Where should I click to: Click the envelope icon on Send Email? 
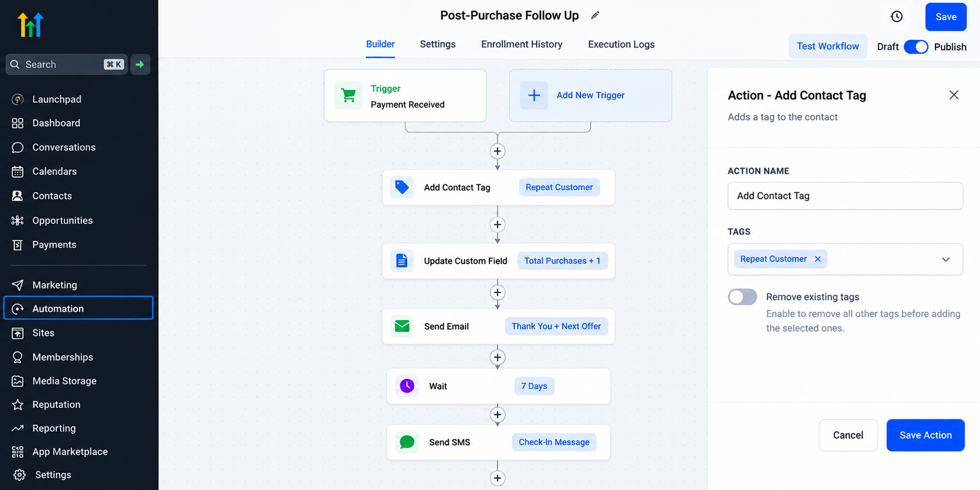pos(402,326)
